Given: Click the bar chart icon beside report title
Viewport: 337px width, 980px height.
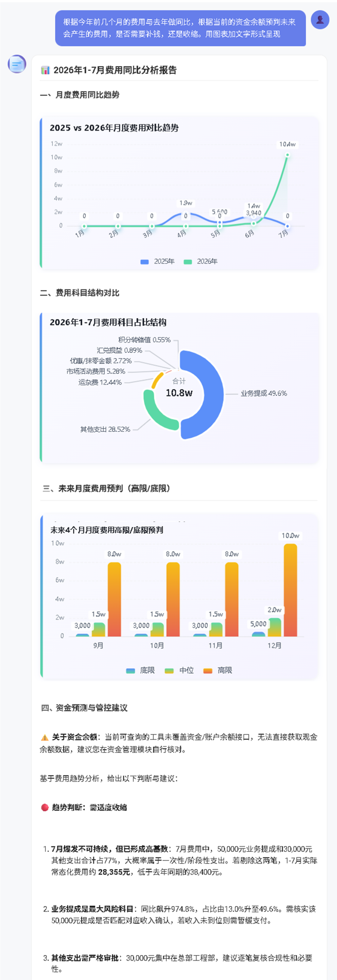Looking at the screenshot, I should 45,70.
